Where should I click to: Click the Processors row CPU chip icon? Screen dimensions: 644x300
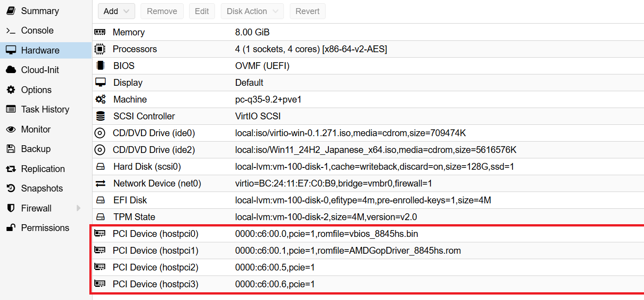coord(100,49)
